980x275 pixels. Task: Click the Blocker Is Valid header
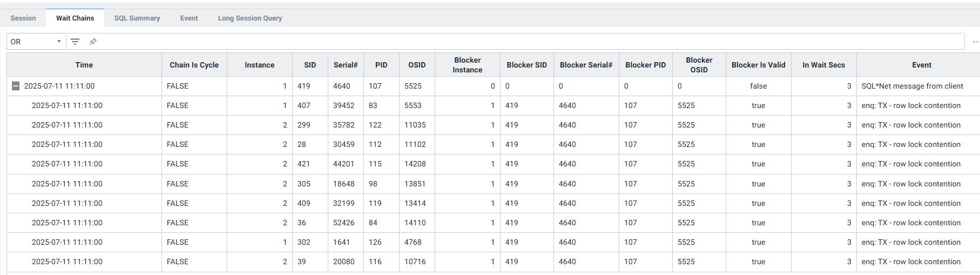(759, 65)
